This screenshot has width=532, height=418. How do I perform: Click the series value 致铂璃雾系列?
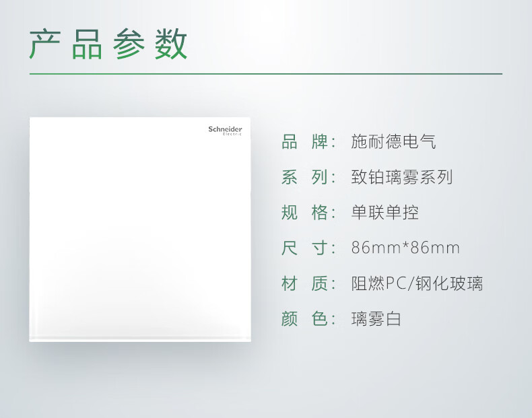coord(402,177)
